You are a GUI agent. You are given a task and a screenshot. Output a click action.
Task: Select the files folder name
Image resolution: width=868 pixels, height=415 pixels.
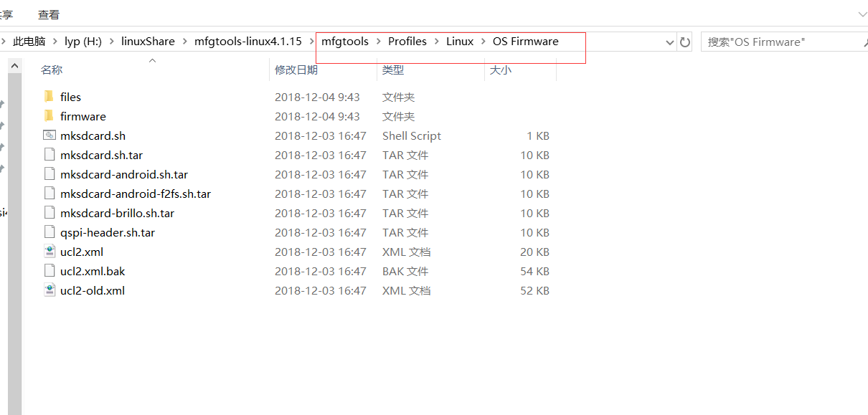(x=70, y=97)
